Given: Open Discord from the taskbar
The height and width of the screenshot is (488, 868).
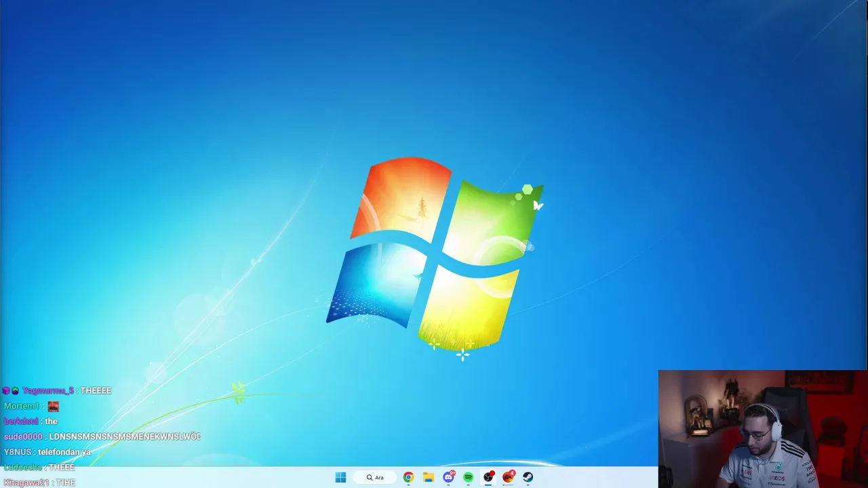Looking at the screenshot, I should click(x=448, y=477).
